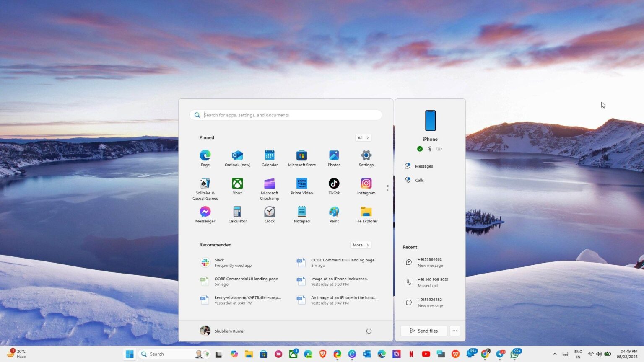
Task: Open Calls in the iPhone panel
Action: tap(419, 180)
